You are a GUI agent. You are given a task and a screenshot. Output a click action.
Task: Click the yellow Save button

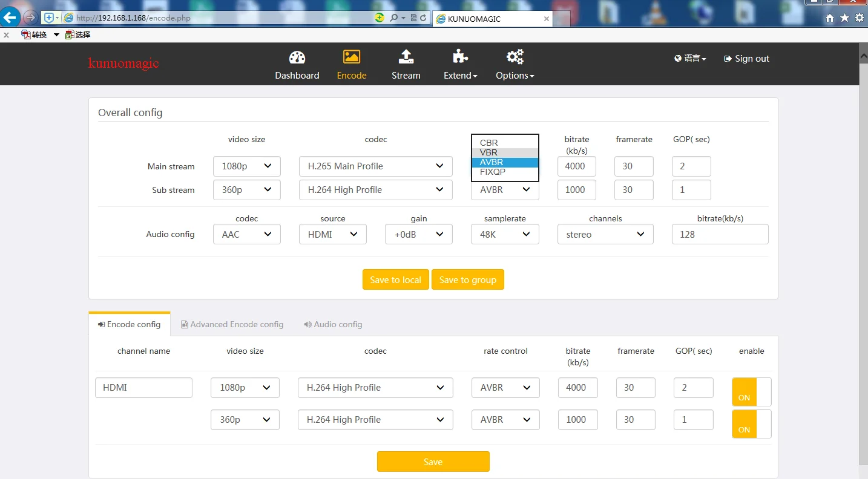(433, 461)
